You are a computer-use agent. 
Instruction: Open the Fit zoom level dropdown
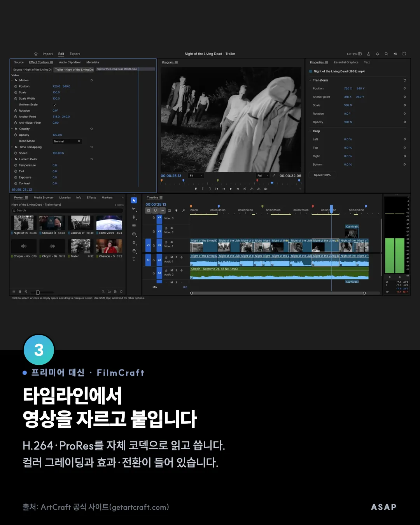tap(196, 175)
